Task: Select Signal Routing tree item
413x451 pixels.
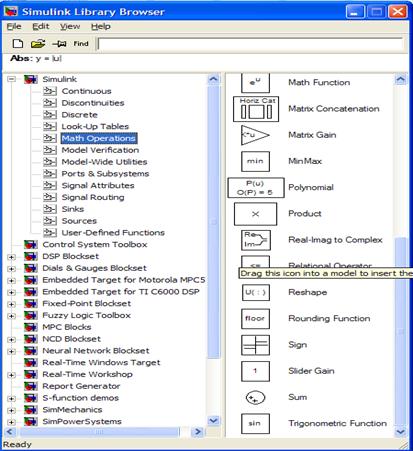Action: pyautogui.click(x=93, y=197)
